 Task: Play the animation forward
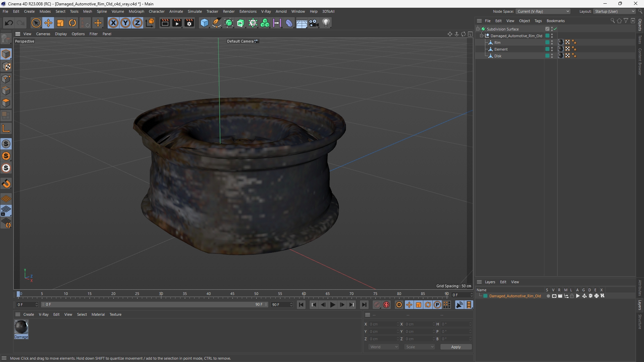(332, 305)
